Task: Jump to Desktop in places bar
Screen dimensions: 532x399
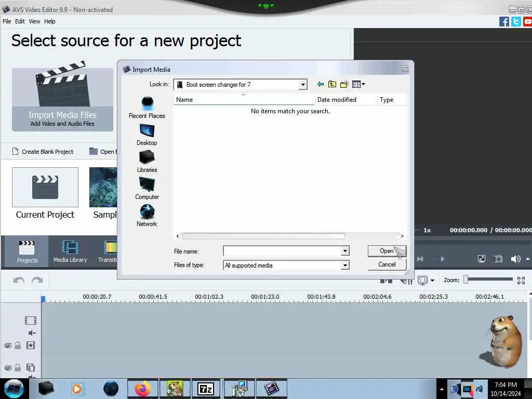Action: (147, 135)
